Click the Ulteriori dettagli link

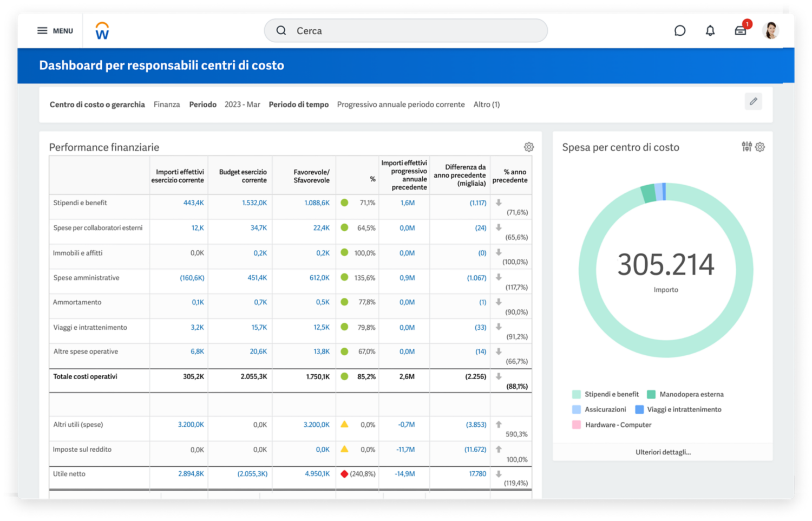pos(663,452)
